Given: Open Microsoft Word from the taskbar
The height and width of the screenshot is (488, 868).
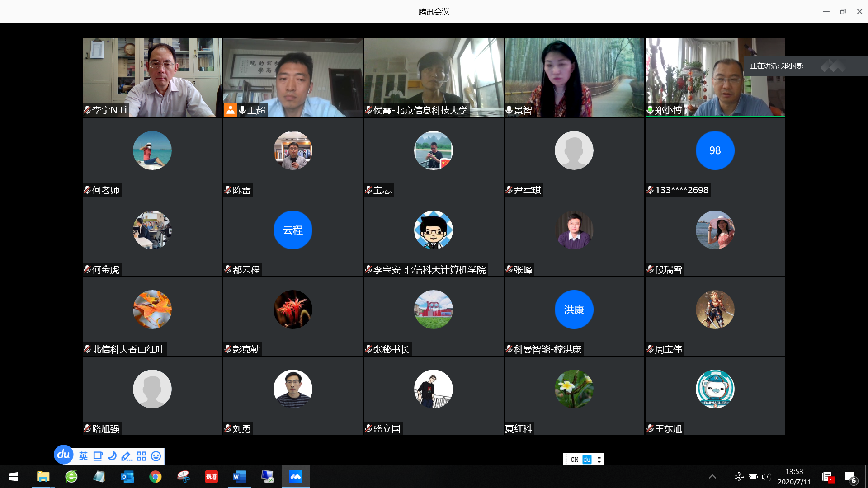Looking at the screenshot, I should pos(239,477).
